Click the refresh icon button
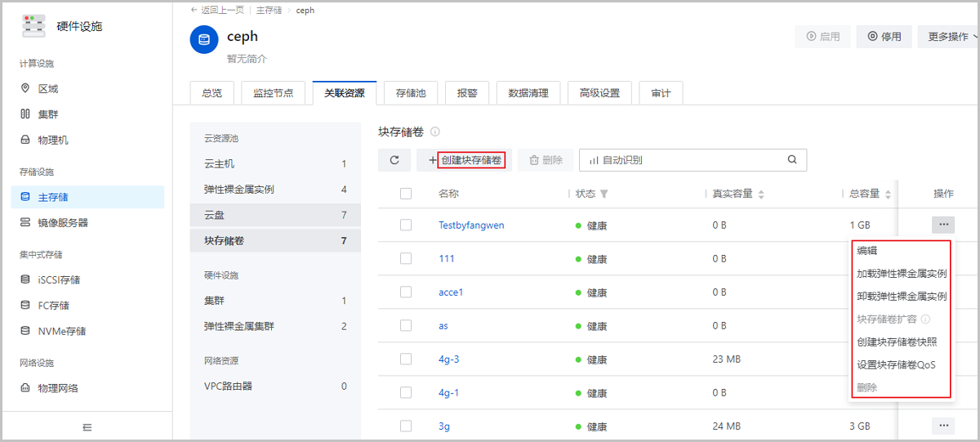980x442 pixels. coord(394,160)
